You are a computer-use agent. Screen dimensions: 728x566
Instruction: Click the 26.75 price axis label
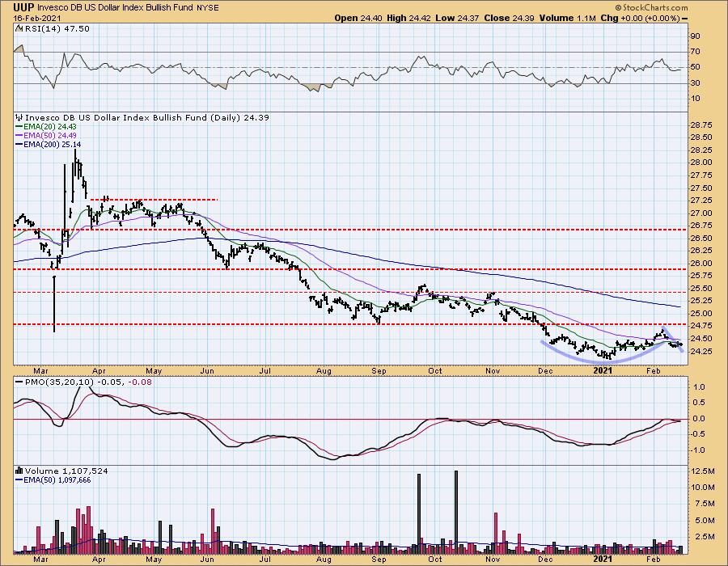tap(701, 226)
